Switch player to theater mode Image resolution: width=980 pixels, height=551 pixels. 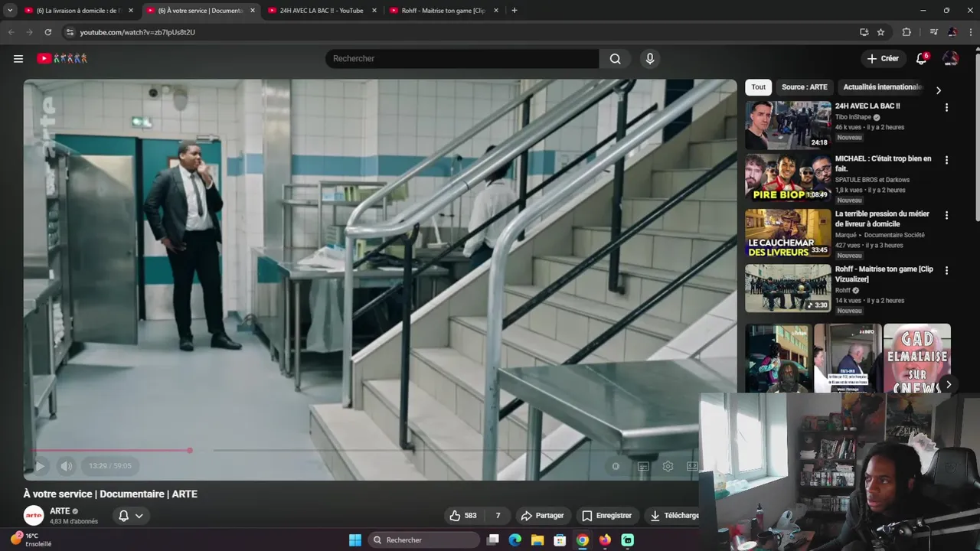[x=692, y=466]
